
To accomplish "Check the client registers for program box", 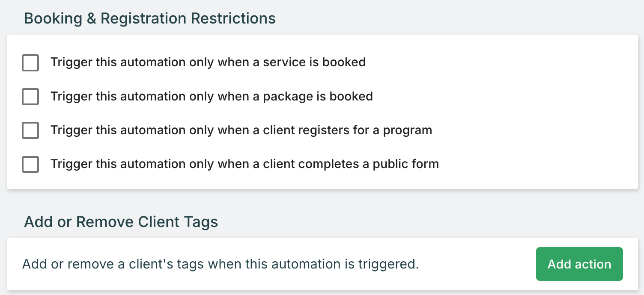I will [x=30, y=130].
